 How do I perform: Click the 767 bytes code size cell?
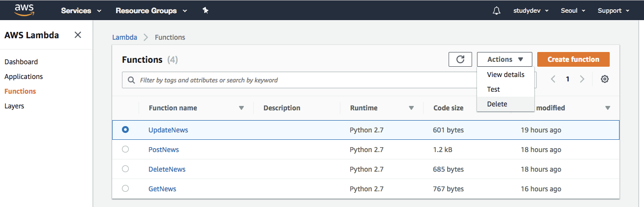pos(448,189)
